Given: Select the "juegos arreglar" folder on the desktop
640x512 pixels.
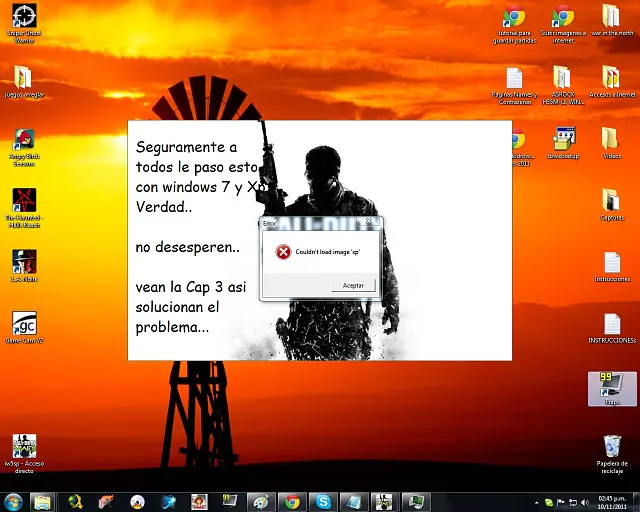Looking at the screenshot, I should (24, 82).
